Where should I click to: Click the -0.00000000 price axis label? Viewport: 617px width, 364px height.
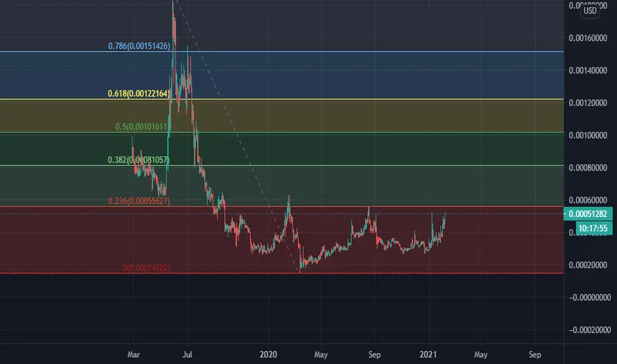click(x=590, y=298)
